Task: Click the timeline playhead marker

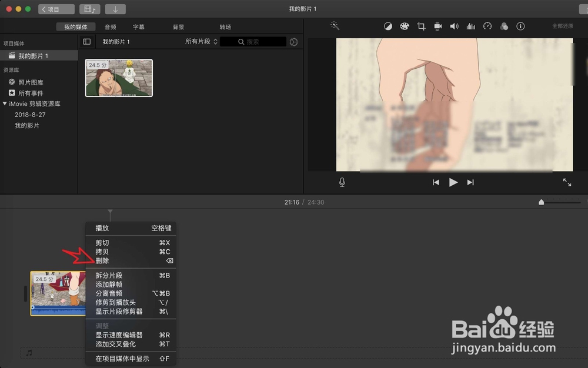Action: [110, 212]
